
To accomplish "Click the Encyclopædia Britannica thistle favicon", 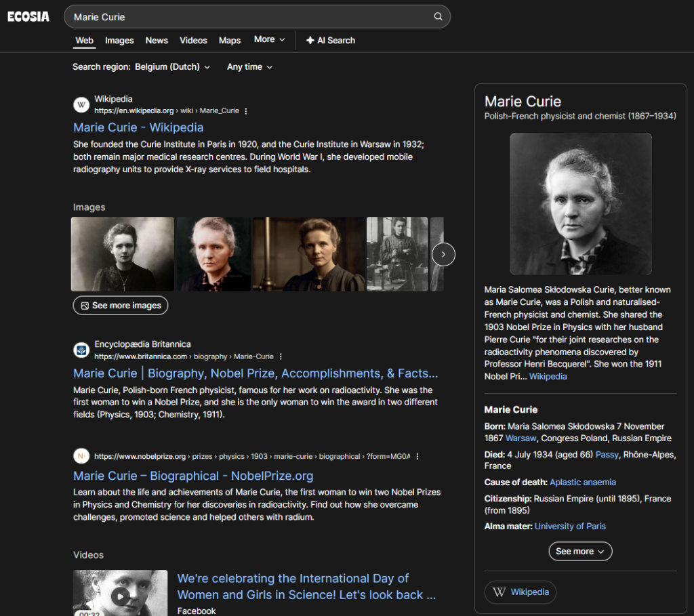I will (x=81, y=350).
